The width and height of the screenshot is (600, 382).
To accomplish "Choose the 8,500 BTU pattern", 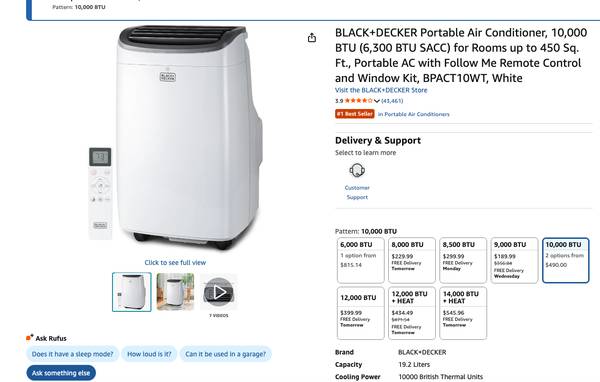I will pos(463,260).
